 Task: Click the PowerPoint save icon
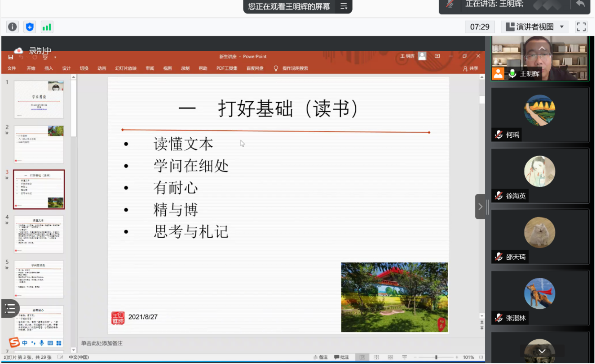pos(11,57)
